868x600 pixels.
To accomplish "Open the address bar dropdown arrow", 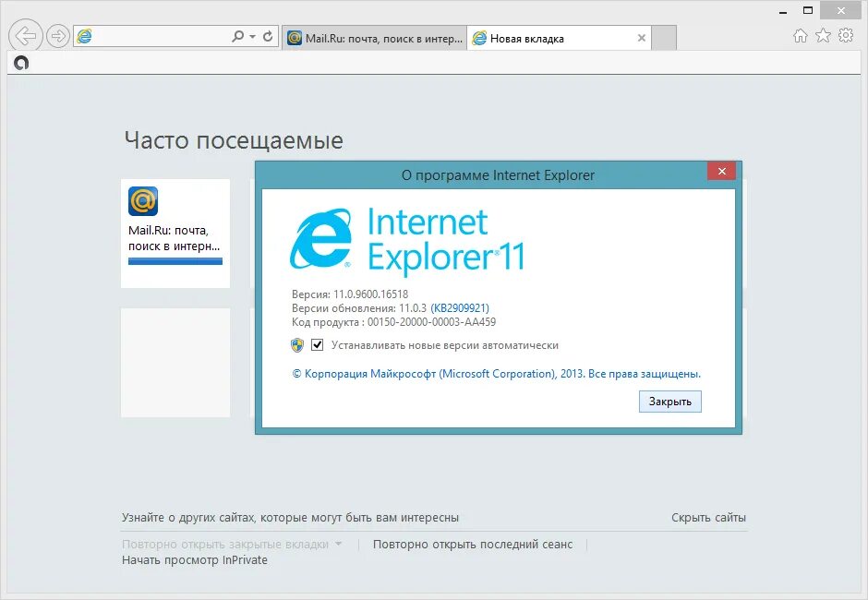I will [x=252, y=37].
